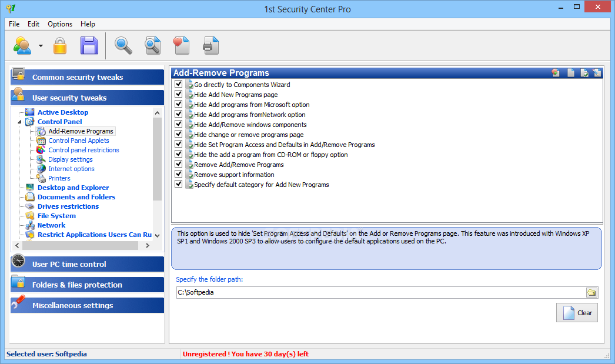Uncheck Go directly to Components Wizard
Image resolution: width=615 pixels, height=364 pixels.
point(179,84)
